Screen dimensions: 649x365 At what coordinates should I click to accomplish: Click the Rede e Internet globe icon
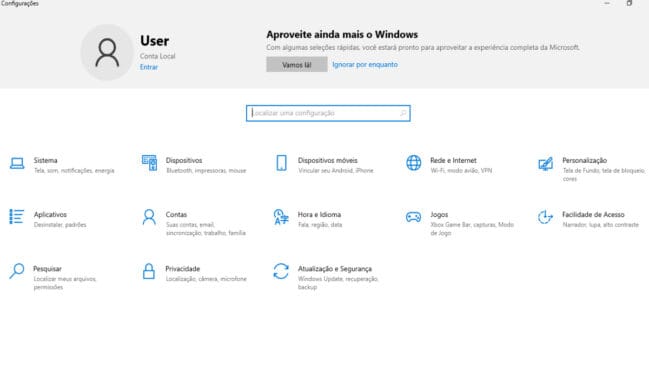413,163
